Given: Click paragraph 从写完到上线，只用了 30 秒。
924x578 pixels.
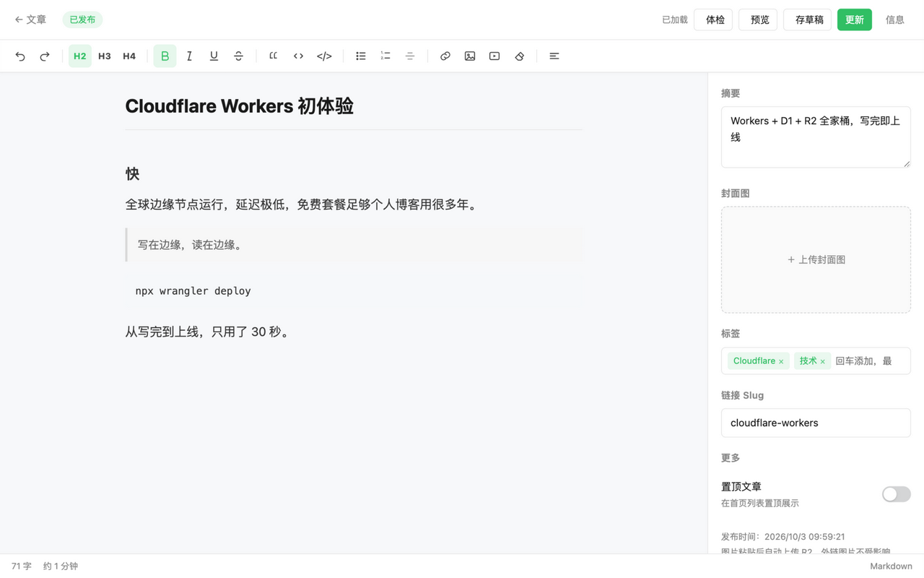Looking at the screenshot, I should pos(209,332).
